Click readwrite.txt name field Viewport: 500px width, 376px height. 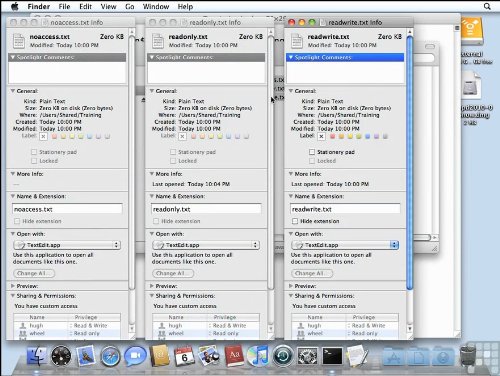point(345,209)
